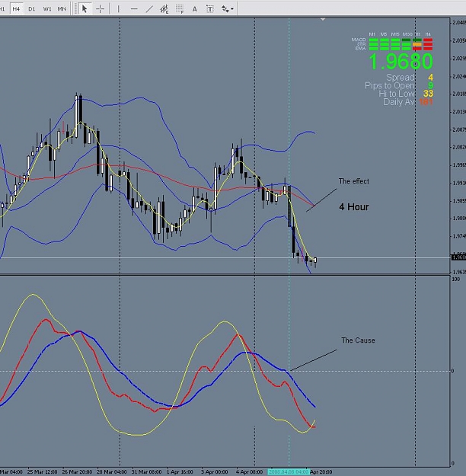Click the '3 Apr 00:00' time label

pyautogui.click(x=215, y=472)
